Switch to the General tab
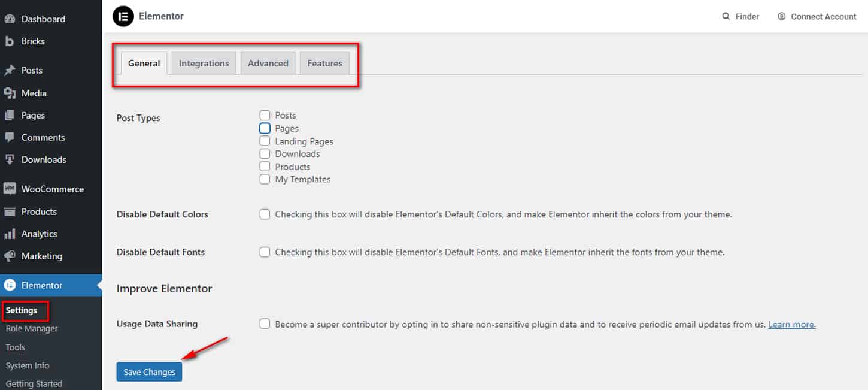This screenshot has height=390, width=868. (144, 63)
